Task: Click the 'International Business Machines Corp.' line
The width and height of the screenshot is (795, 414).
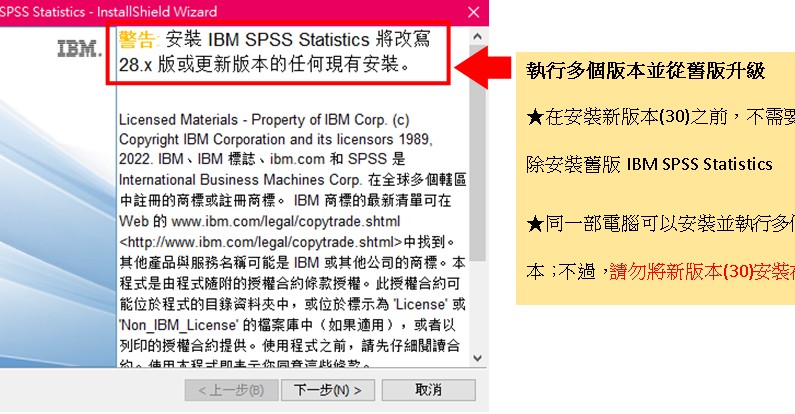Action: point(293,180)
